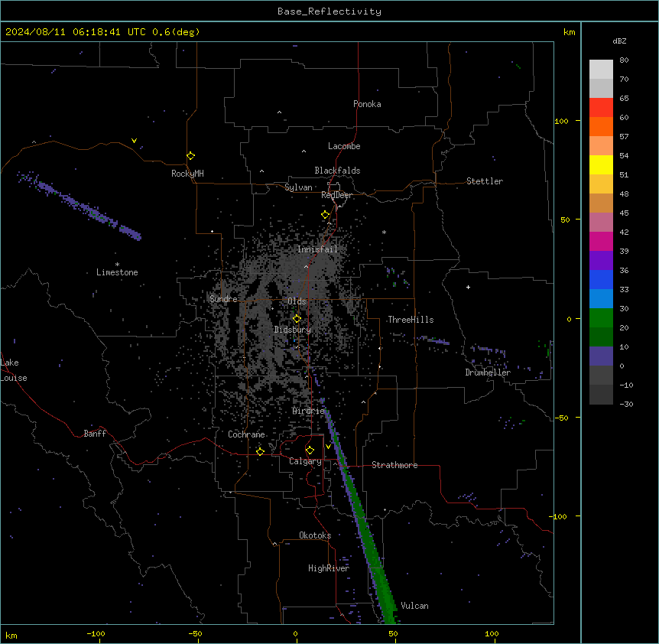The image size is (659, 644).
Task: Select the pink 45-42 dBZ legend swatch
Action: coord(601,222)
